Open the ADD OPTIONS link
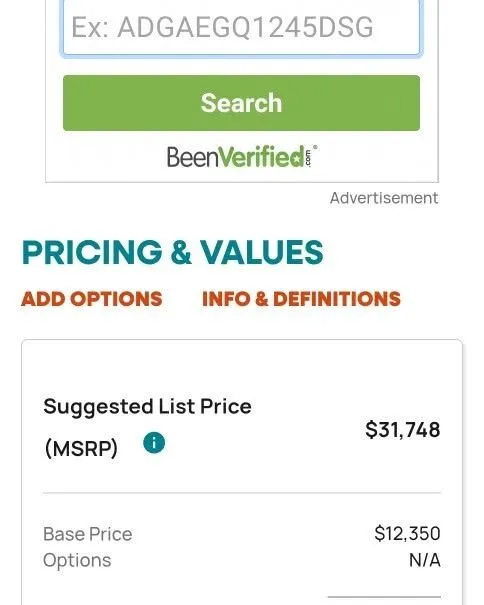This screenshot has height=605, width=484. (92, 299)
